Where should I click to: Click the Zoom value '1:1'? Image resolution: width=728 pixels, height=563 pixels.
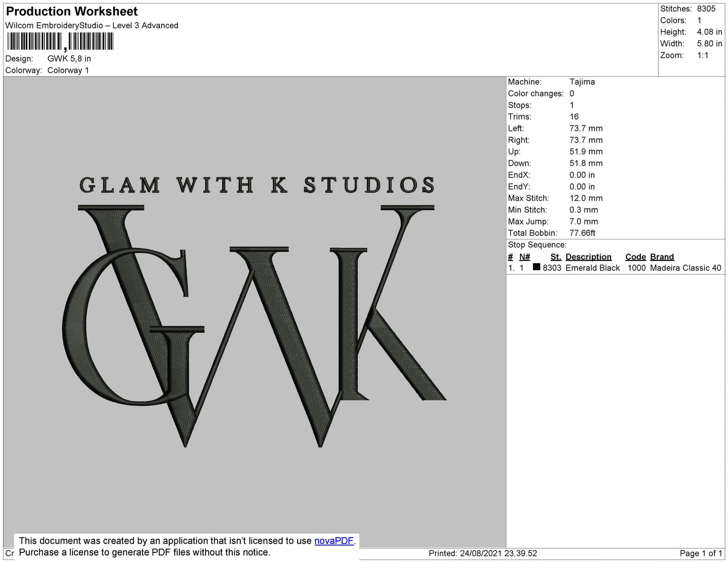click(703, 55)
